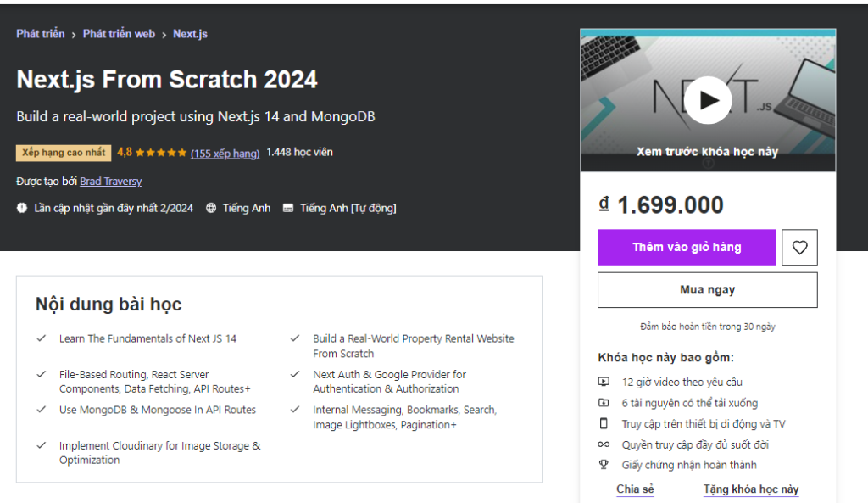Select Tặng khóa học này link
This screenshot has width=868, height=503.
[x=750, y=489]
